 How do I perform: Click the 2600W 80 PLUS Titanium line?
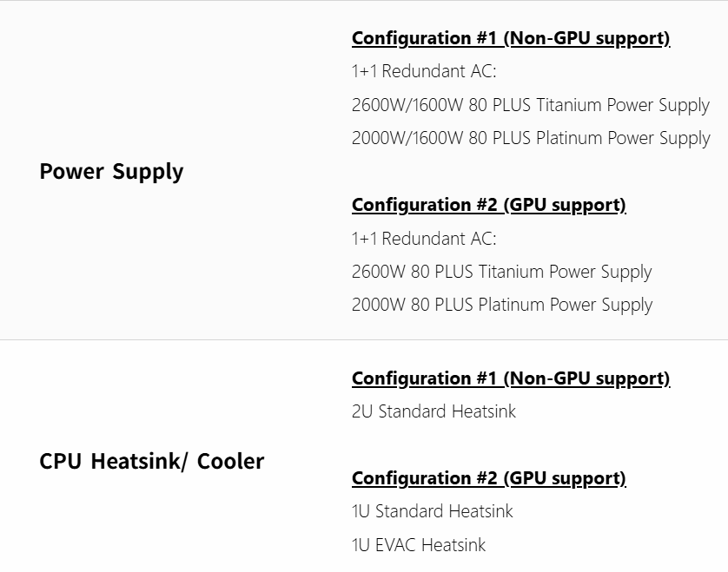pyautogui.click(x=501, y=272)
